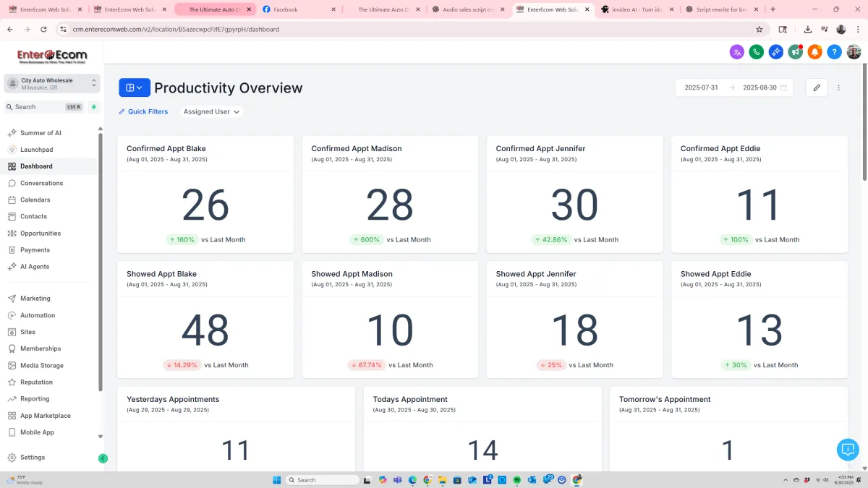Click the end date 2025-08-30 field
868x488 pixels.
click(759, 87)
